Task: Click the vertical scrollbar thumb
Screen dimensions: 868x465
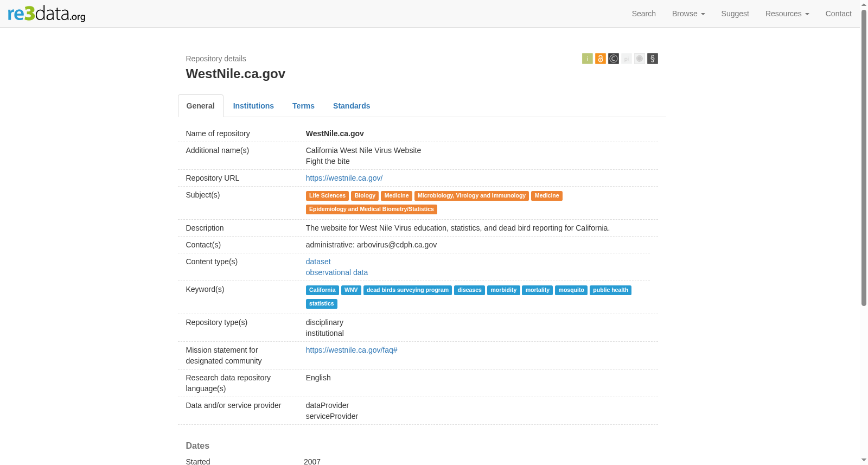Action: coord(864,157)
